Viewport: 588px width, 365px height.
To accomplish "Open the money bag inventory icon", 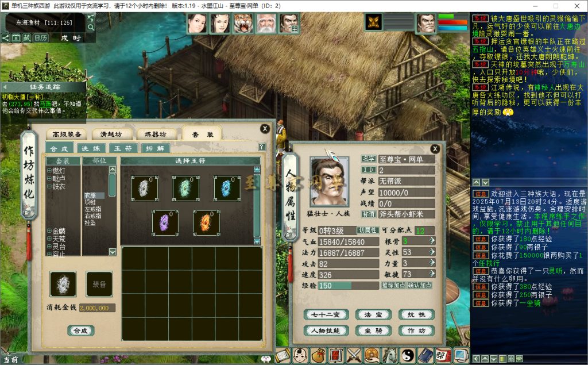I will click(x=318, y=355).
